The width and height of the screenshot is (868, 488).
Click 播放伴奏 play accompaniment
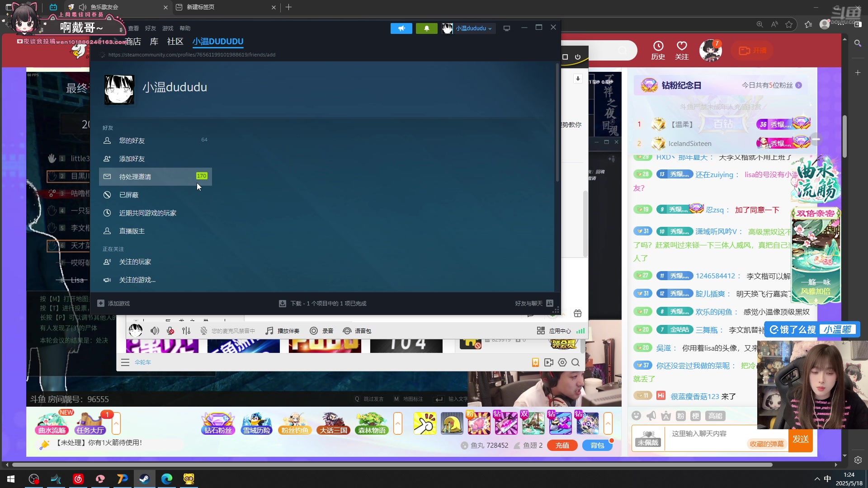tap(283, 331)
